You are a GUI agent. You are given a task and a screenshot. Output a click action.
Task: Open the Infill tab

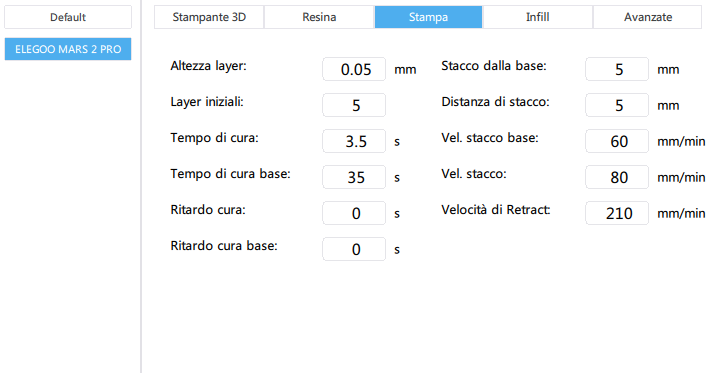point(538,17)
